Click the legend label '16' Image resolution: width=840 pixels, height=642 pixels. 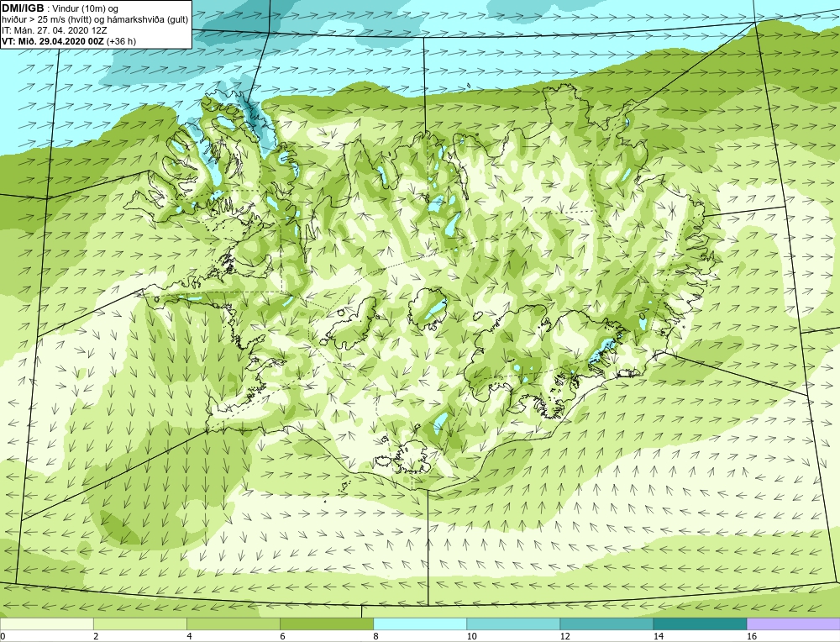[751, 636]
